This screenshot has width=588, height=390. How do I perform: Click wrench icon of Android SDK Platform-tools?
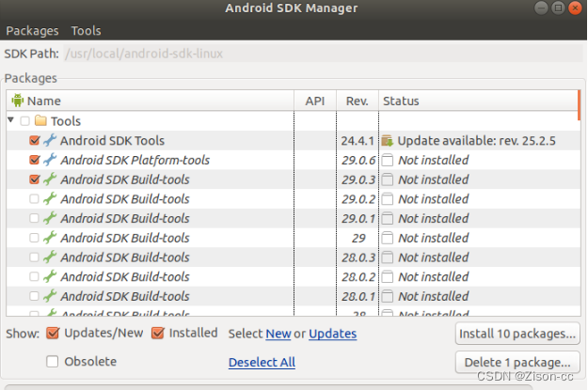coord(50,160)
